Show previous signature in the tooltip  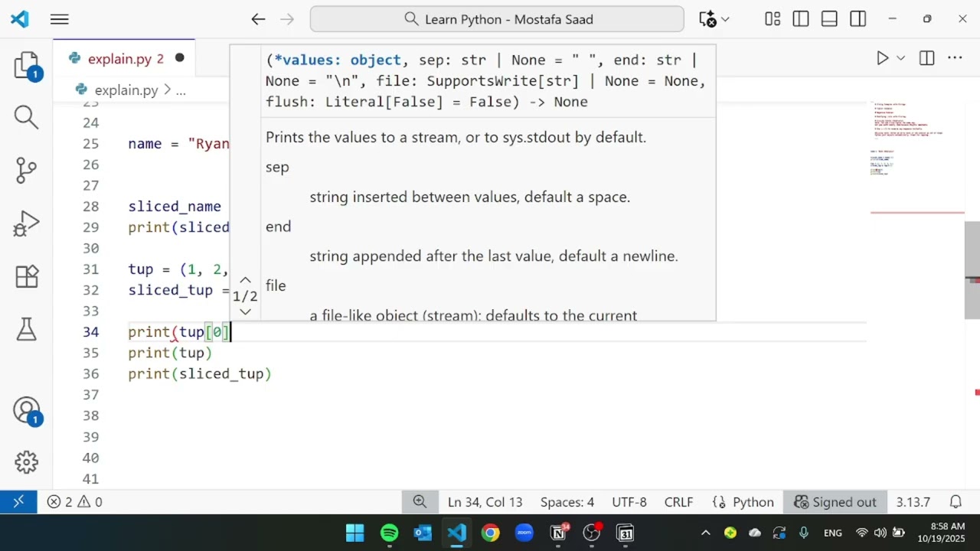[x=245, y=280]
